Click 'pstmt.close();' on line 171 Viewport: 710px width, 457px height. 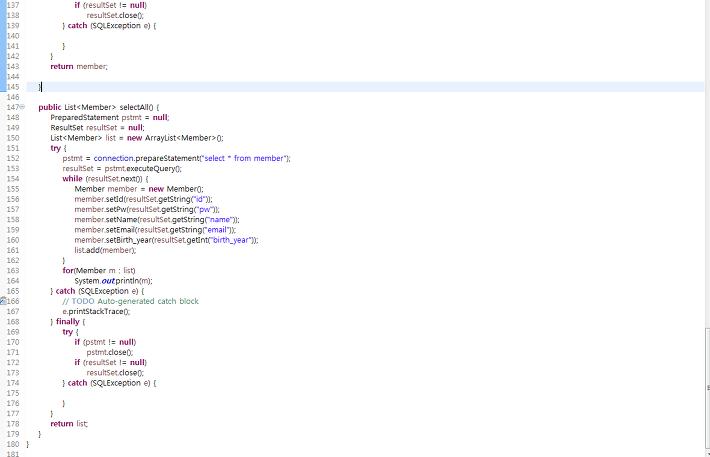pos(110,352)
